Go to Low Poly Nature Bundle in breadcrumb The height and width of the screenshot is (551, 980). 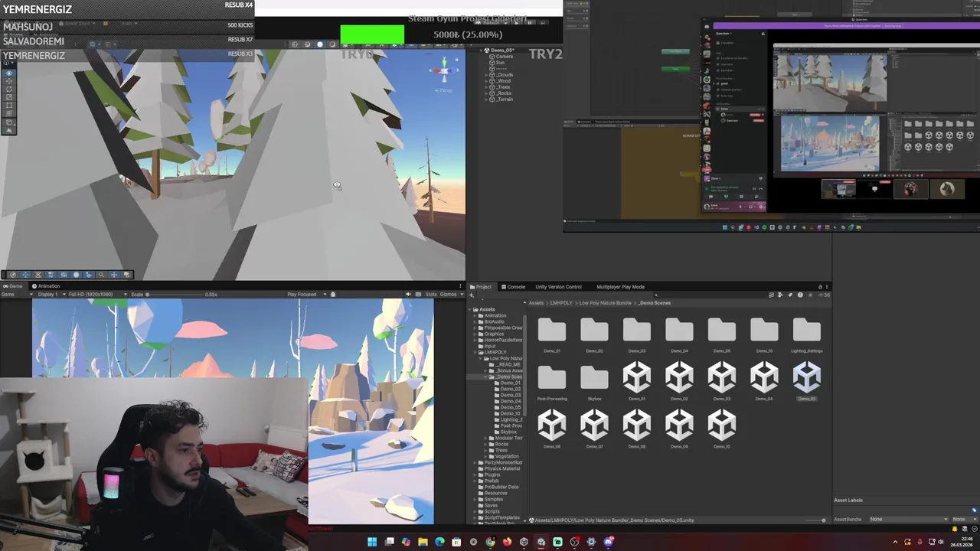(605, 303)
